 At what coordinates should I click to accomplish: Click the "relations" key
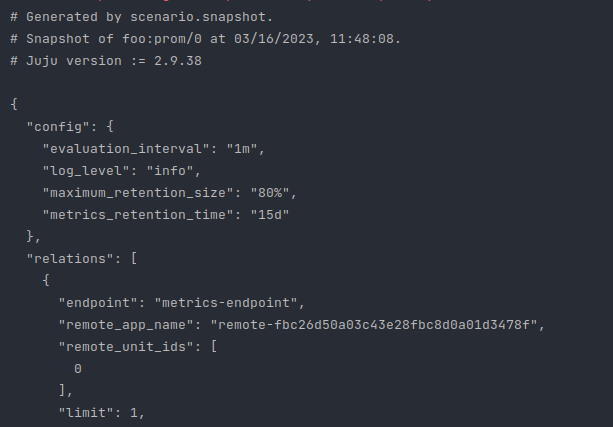tap(70, 259)
